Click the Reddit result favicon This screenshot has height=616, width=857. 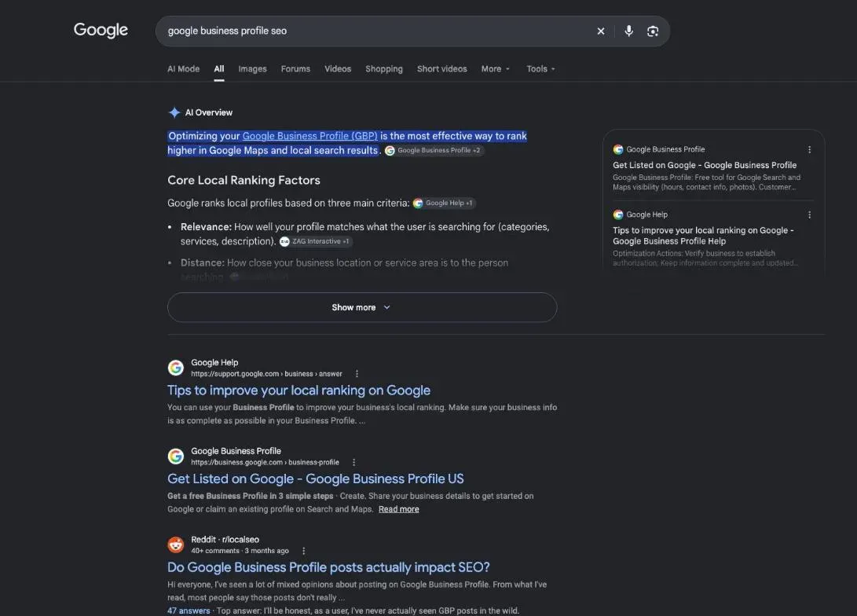click(175, 545)
